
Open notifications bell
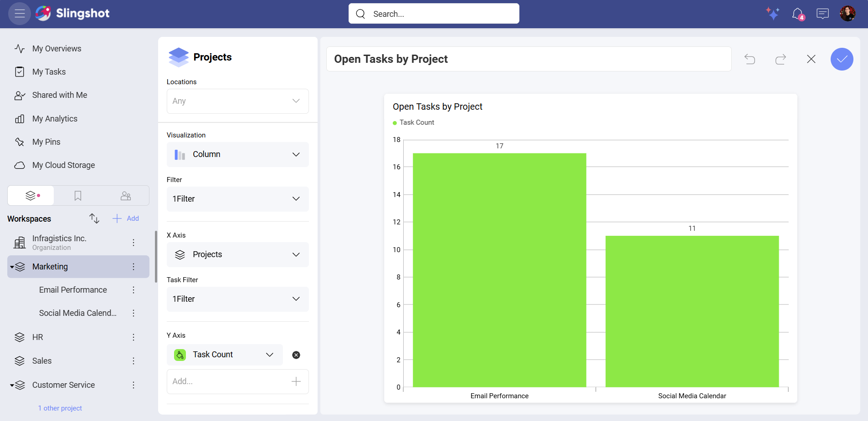tap(798, 14)
